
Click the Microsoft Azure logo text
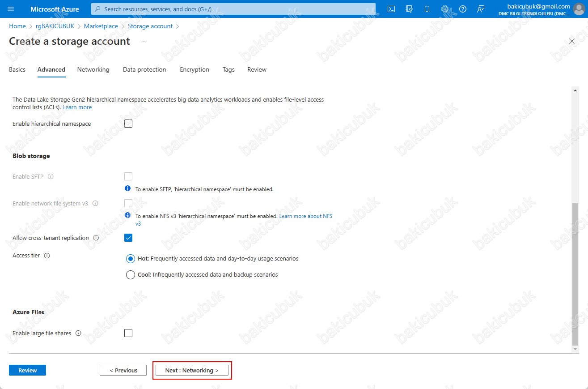[x=55, y=9]
